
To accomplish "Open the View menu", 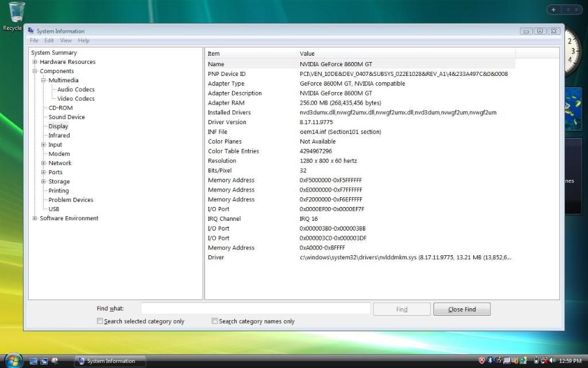I will [66, 41].
